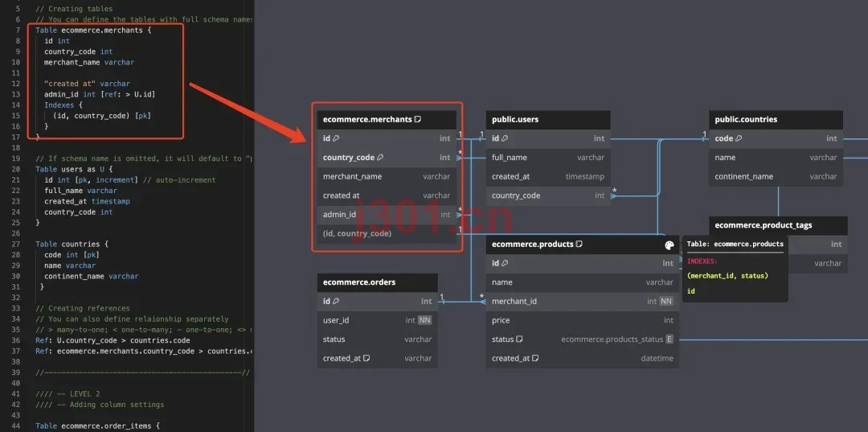Screen dimensions: 868x432
Task: Select admin_id row in merchants table
Action: coord(387,214)
